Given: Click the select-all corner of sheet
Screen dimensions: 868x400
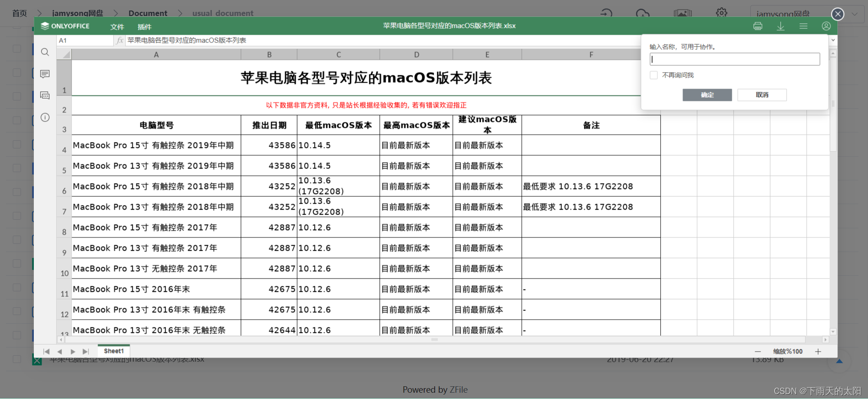Looking at the screenshot, I should click(64, 54).
